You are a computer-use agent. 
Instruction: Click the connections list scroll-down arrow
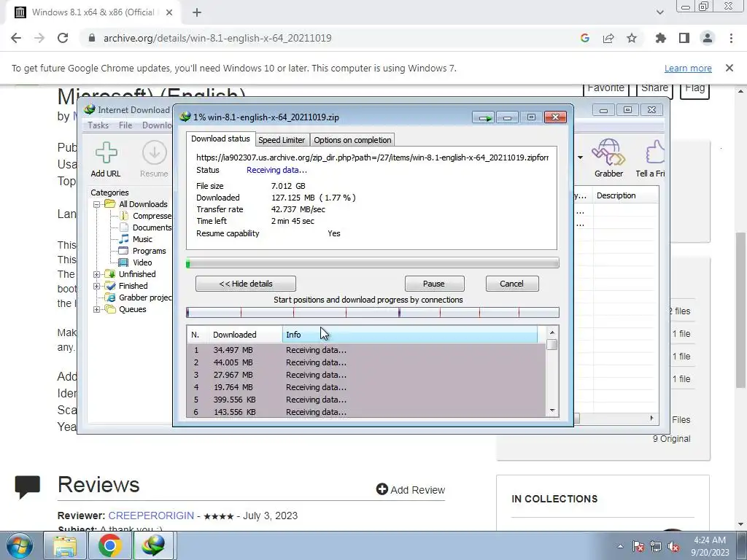[x=552, y=411]
